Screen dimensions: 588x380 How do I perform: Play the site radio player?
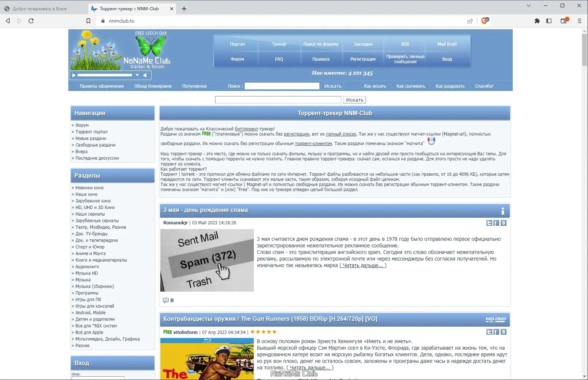[x=74, y=75]
